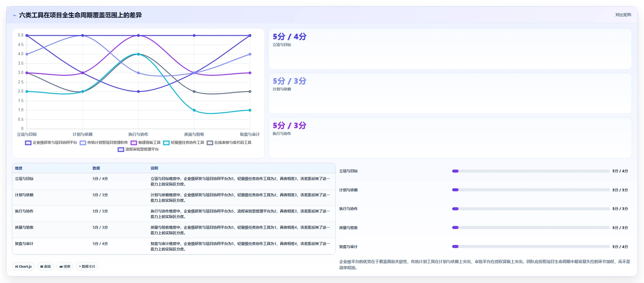Open the 5分 / 3分 执行与协作 data card
This screenshot has width=644, height=283.
coord(450,138)
